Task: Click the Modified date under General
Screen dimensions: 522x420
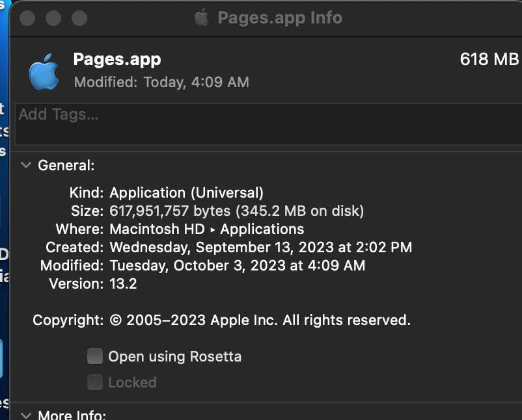Action: pos(237,265)
